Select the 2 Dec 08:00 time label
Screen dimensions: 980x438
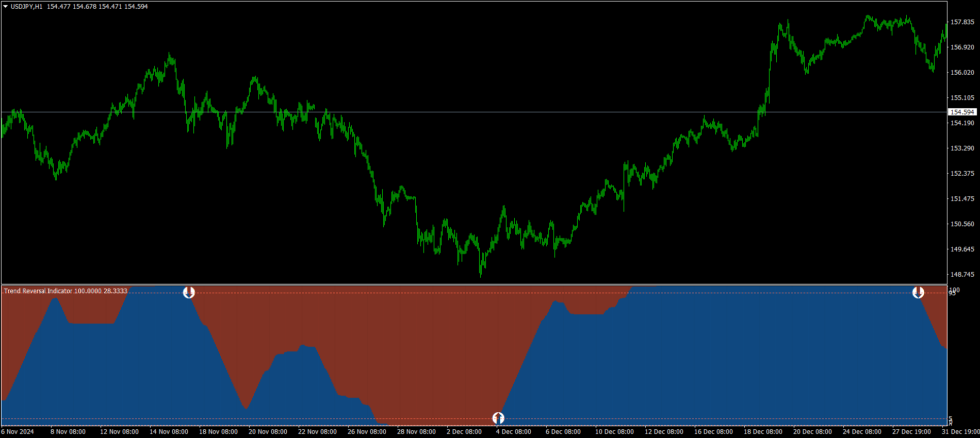(464, 432)
